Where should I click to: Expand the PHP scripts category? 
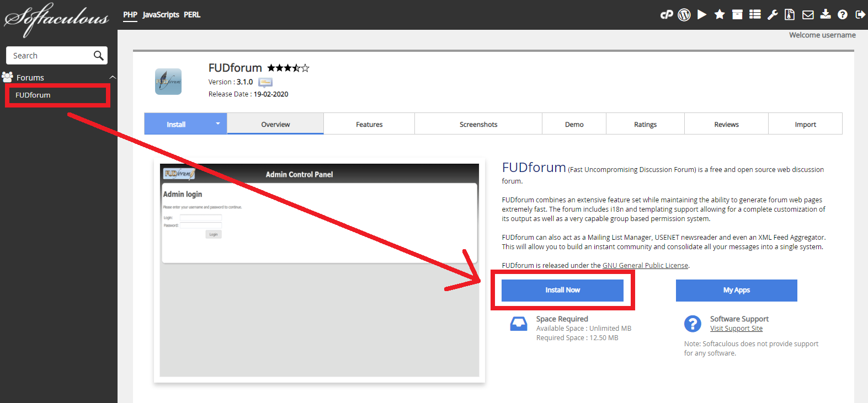coord(130,15)
